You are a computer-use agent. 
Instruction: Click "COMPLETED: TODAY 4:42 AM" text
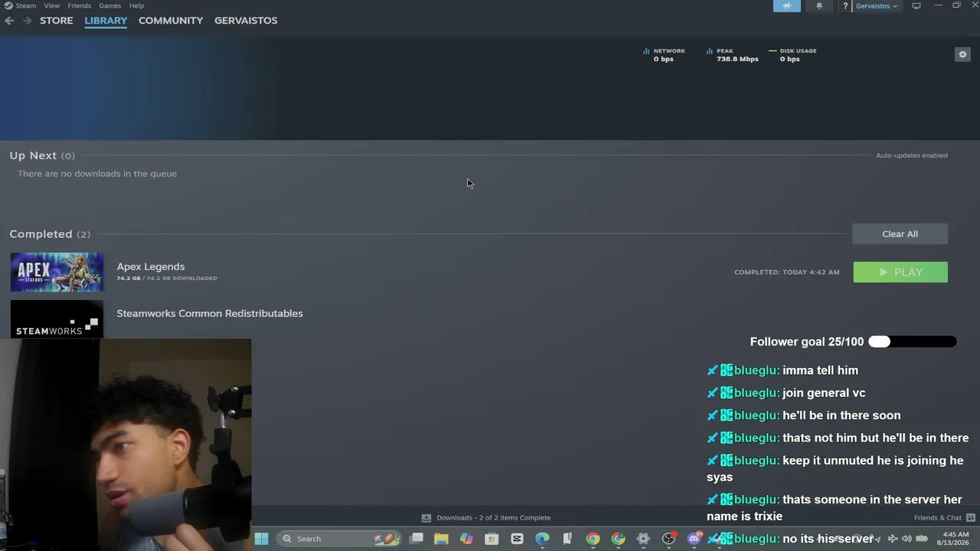(787, 272)
